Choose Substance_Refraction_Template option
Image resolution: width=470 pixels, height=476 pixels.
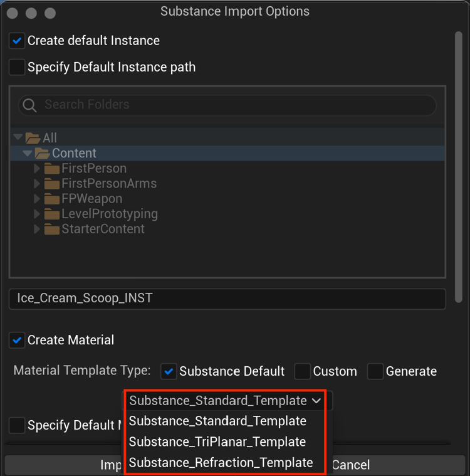click(x=221, y=463)
